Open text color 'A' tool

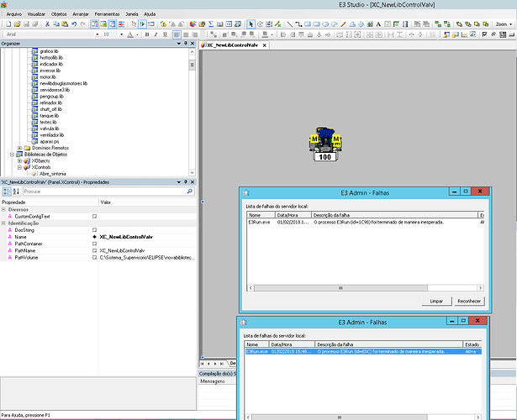coord(130,34)
